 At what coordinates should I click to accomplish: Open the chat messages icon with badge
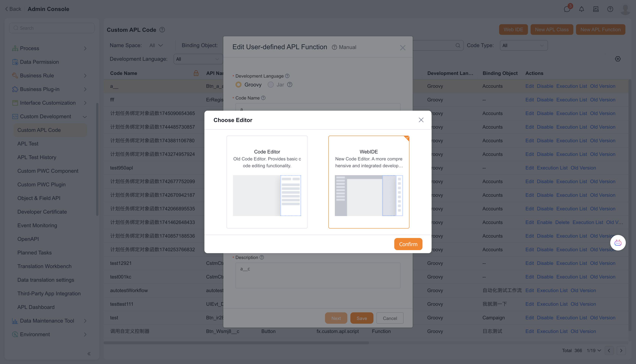567,9
